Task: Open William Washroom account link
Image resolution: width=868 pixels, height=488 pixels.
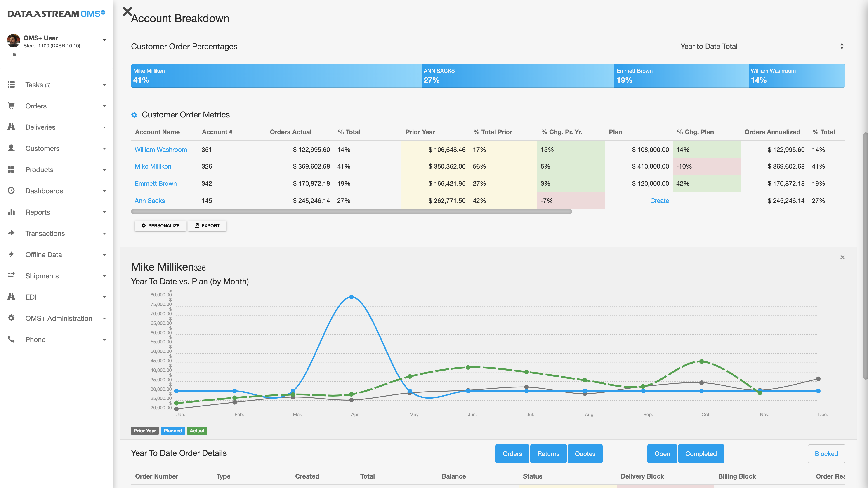Action: coord(161,150)
